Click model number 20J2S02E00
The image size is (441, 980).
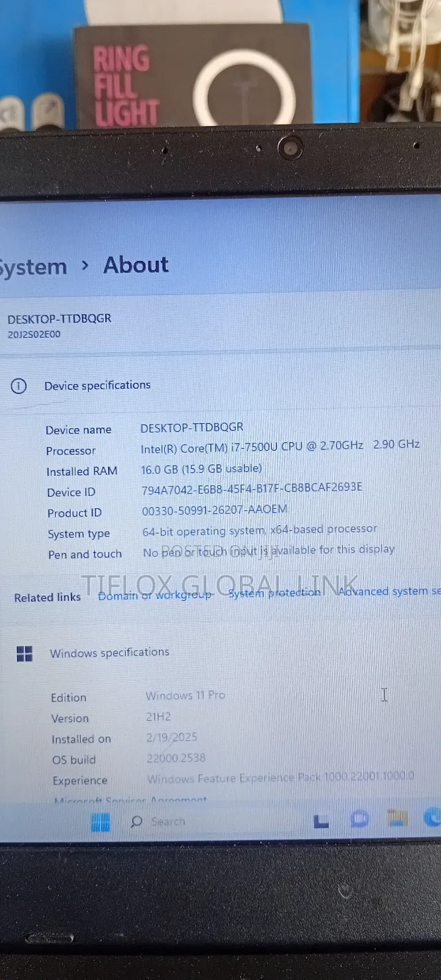point(34,334)
